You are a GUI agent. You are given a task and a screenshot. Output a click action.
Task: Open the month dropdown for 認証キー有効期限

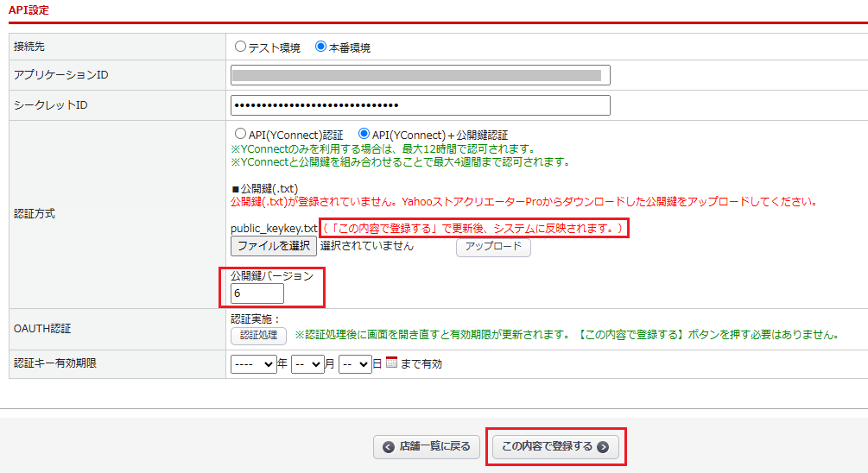307,364
